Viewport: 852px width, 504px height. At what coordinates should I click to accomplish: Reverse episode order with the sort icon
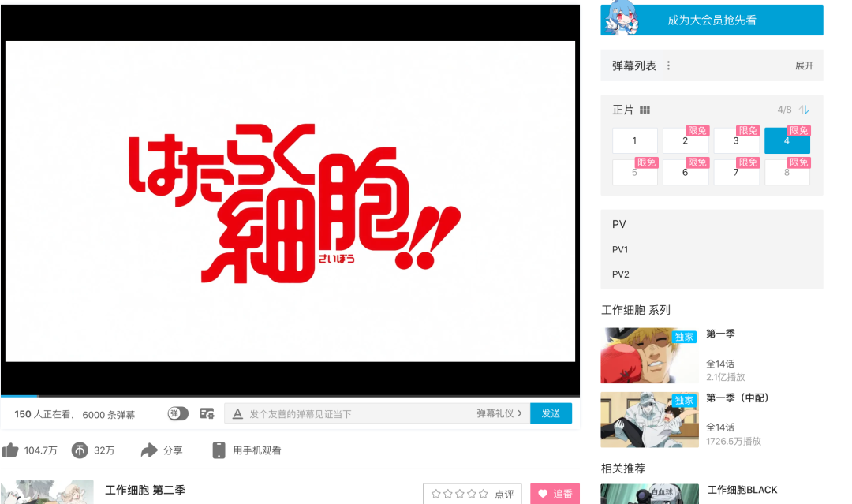point(804,110)
